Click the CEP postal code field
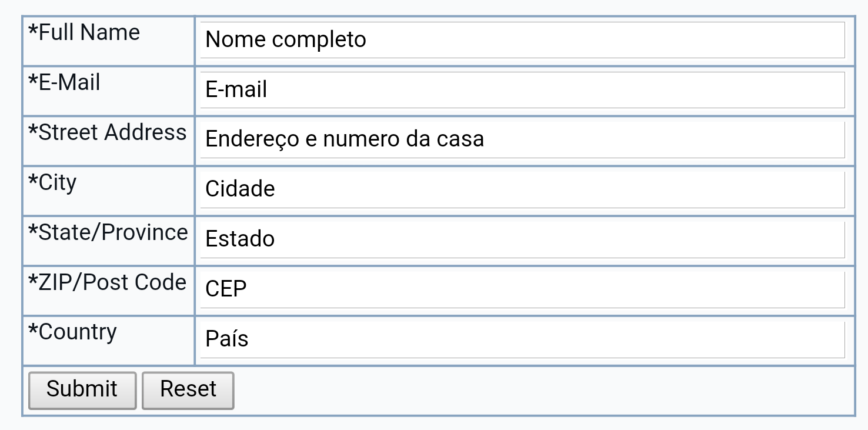The image size is (868, 430). (x=522, y=289)
